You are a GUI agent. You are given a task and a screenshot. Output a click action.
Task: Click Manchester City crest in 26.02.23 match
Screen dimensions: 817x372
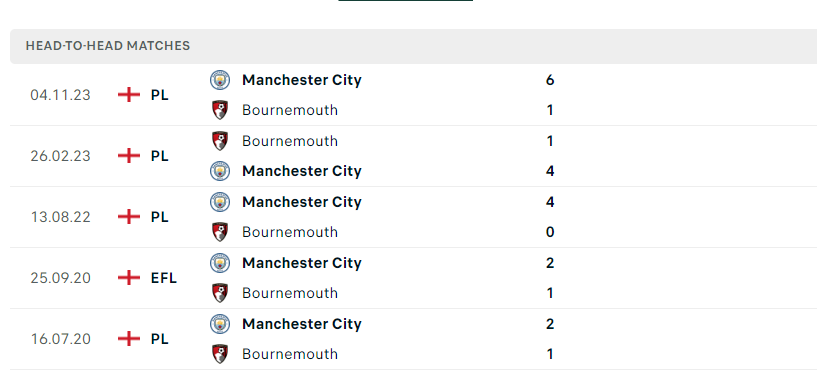coord(220,171)
